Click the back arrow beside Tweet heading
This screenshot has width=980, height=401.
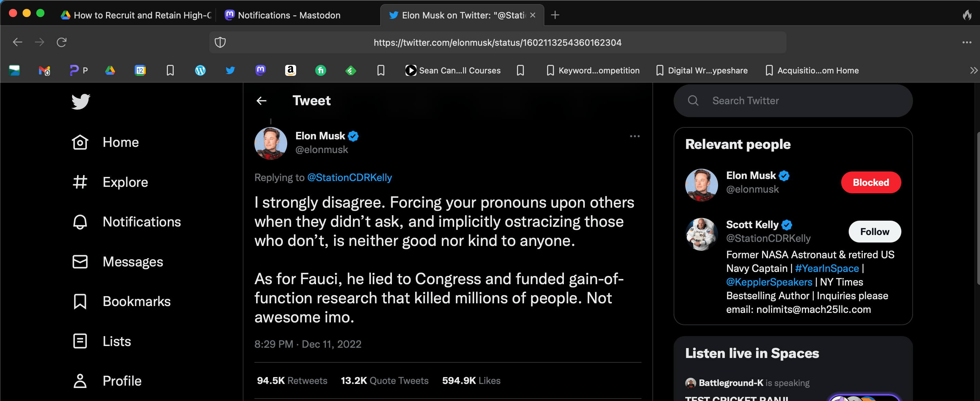click(261, 101)
